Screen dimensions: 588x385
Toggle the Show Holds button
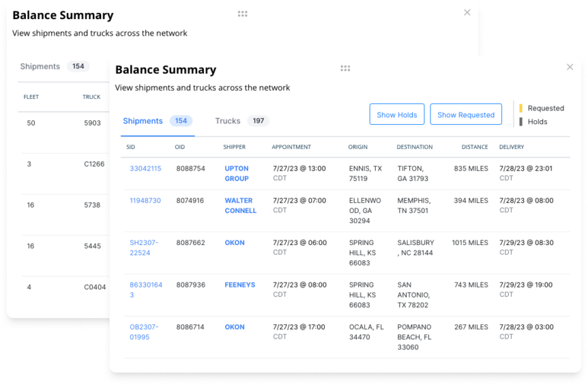click(397, 115)
